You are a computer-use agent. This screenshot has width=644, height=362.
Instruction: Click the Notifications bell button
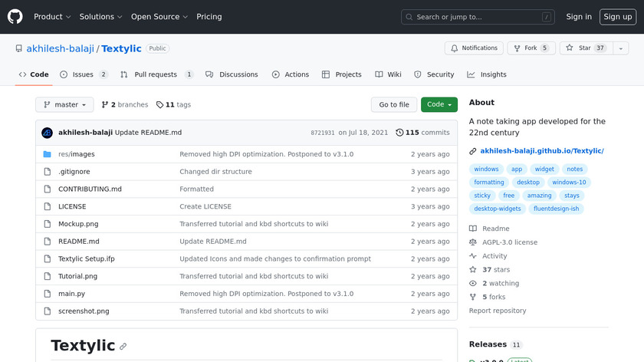[474, 48]
